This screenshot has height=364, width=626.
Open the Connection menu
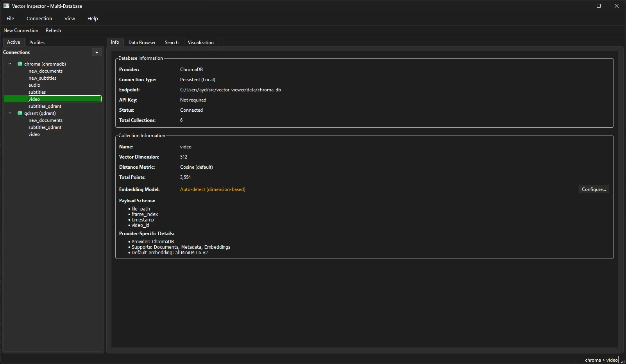(39, 18)
